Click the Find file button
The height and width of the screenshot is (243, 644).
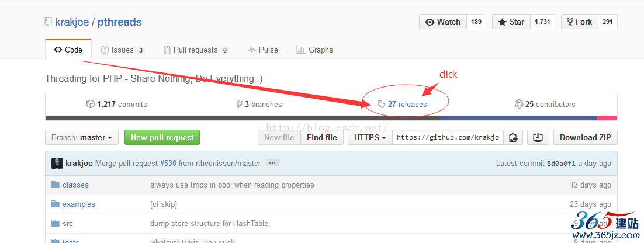pyautogui.click(x=322, y=137)
